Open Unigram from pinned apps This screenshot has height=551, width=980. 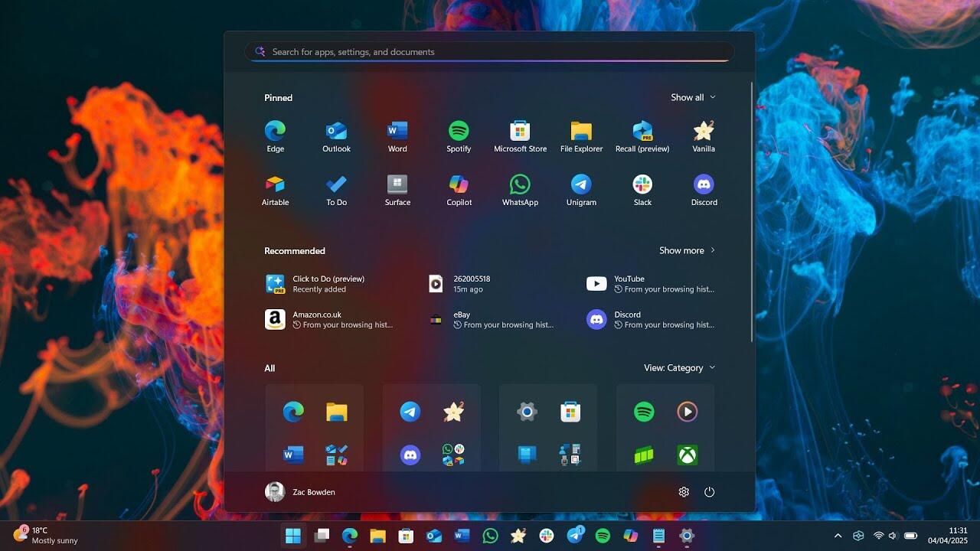(581, 191)
